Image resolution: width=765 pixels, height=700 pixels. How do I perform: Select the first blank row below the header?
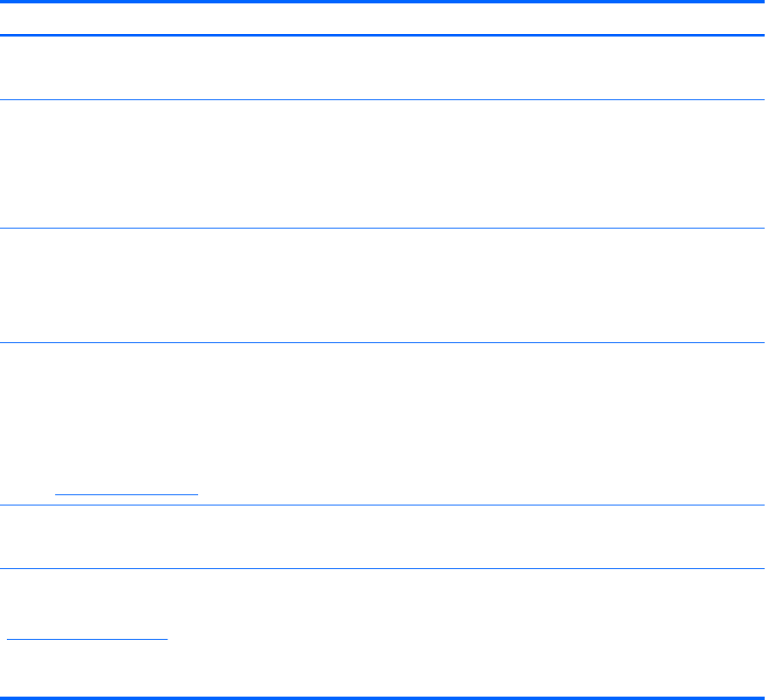point(382,68)
